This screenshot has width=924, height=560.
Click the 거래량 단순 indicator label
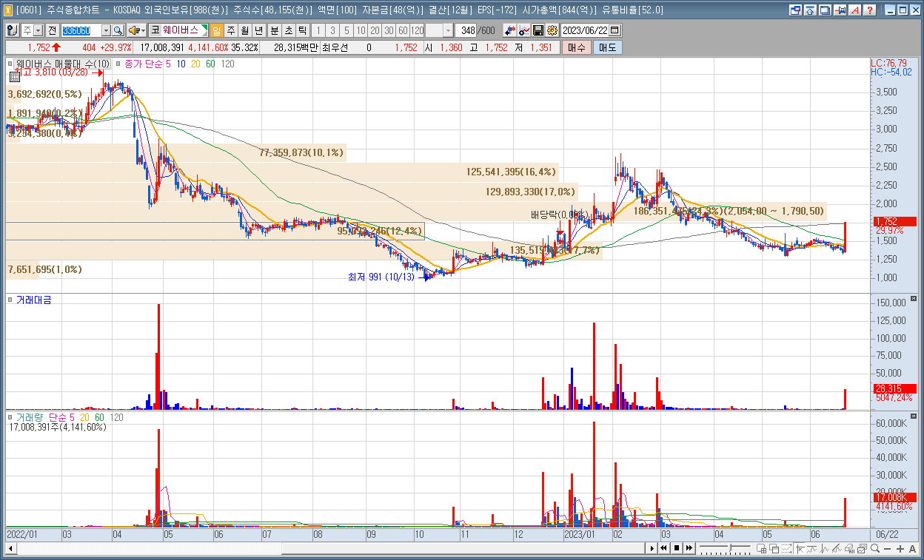coord(40,417)
